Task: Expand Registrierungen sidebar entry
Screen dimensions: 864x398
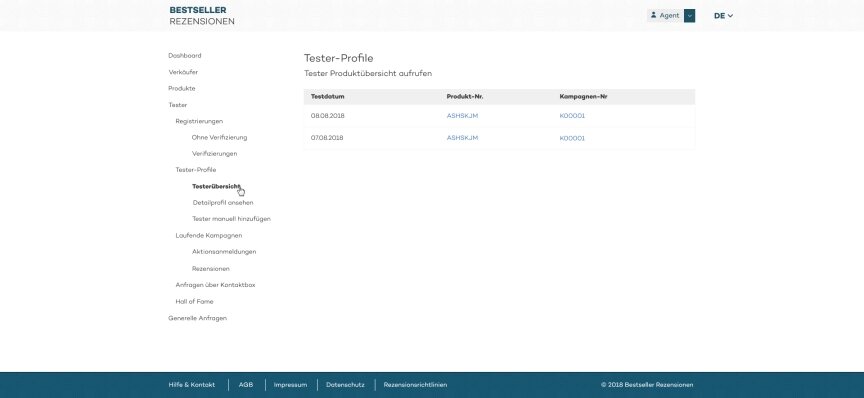Action: tap(199, 121)
